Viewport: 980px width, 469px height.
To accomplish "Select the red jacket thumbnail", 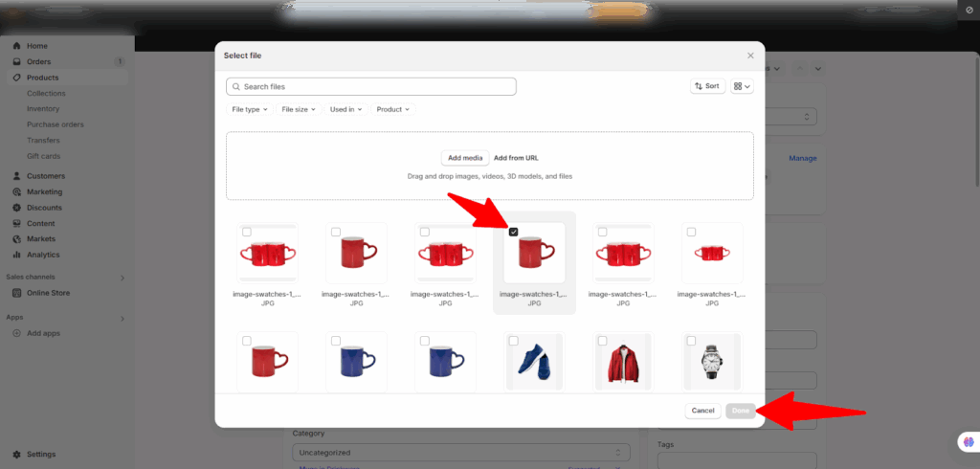I will 623,364.
